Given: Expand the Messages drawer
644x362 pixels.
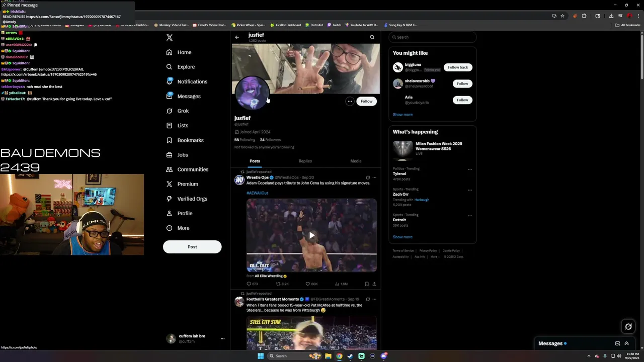Looking at the screenshot, I should coord(626,343).
